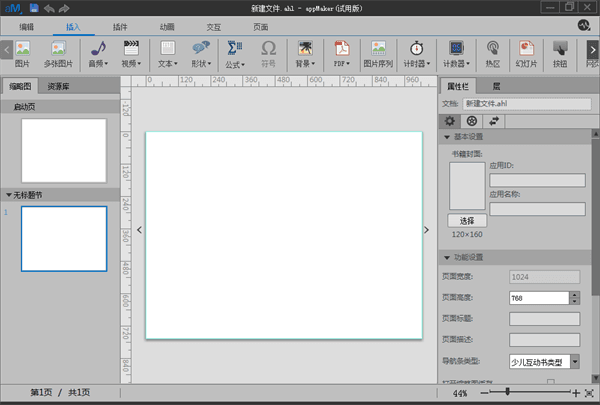
Task: Click the 选择 cover button
Action: [x=466, y=220]
